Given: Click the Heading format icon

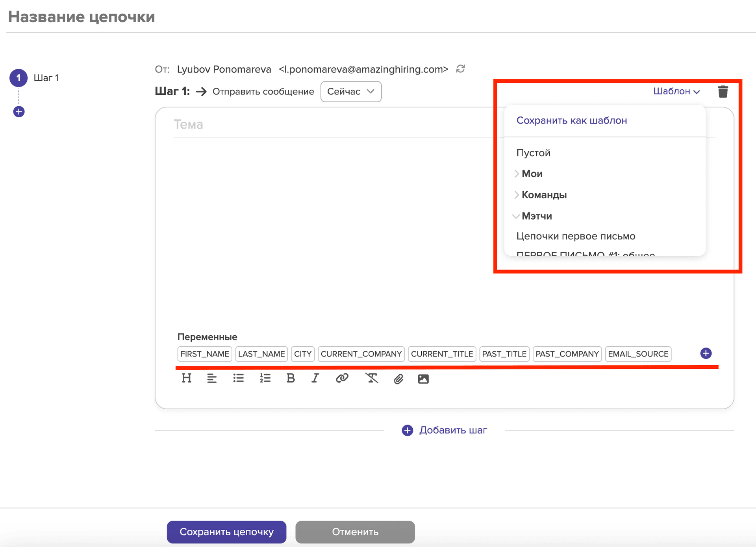Looking at the screenshot, I should click(x=187, y=378).
